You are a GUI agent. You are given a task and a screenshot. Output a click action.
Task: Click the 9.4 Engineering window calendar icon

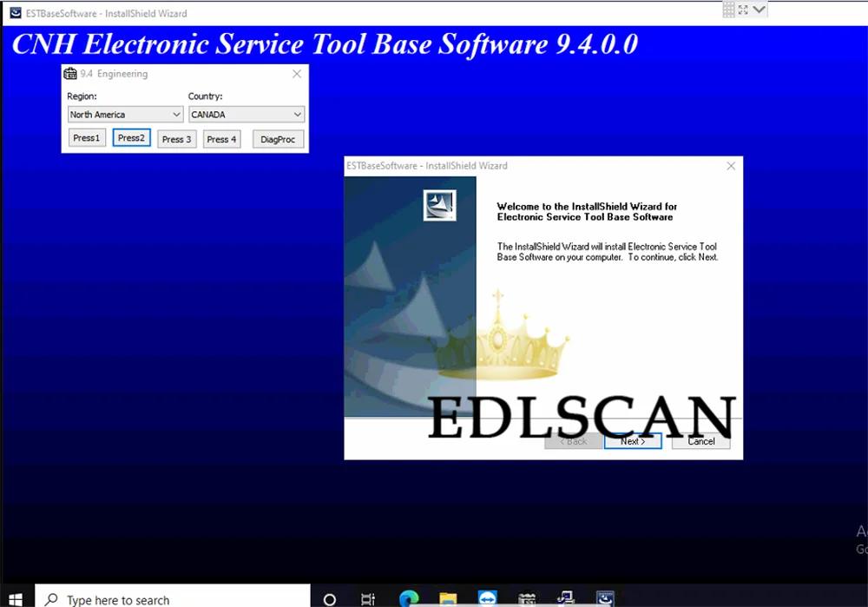point(70,74)
